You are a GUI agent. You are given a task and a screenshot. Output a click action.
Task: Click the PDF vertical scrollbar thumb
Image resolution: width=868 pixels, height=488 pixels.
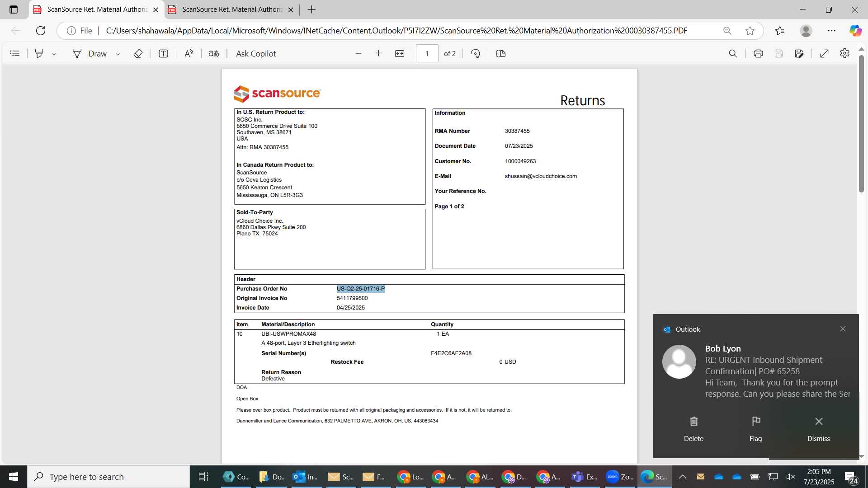coord(861,123)
